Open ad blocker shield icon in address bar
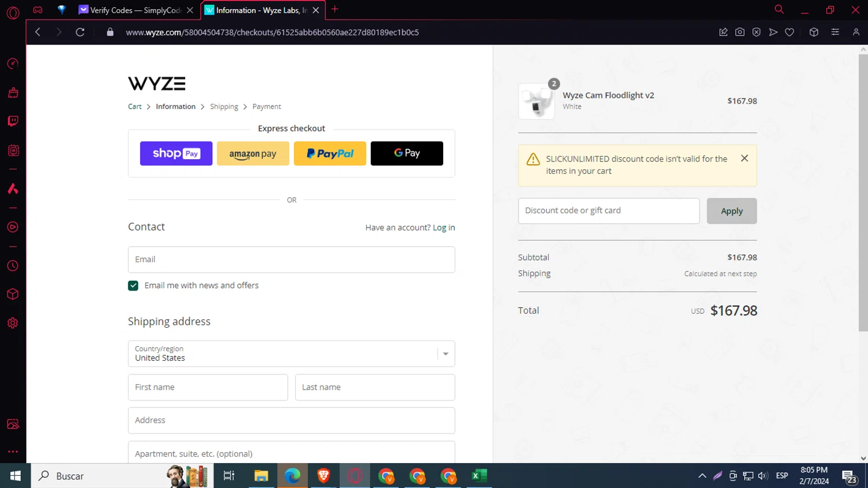The height and width of the screenshot is (488, 868). click(756, 32)
